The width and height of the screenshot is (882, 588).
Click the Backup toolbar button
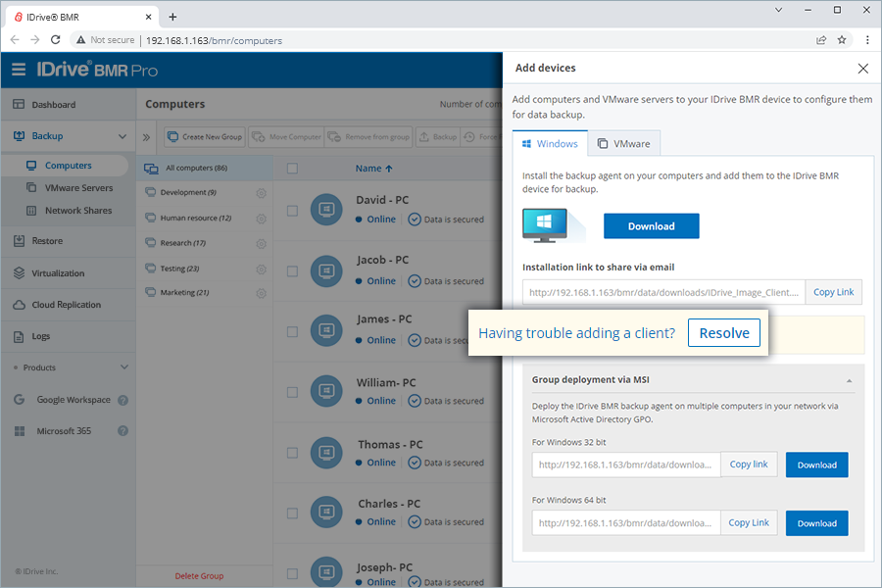(438, 137)
